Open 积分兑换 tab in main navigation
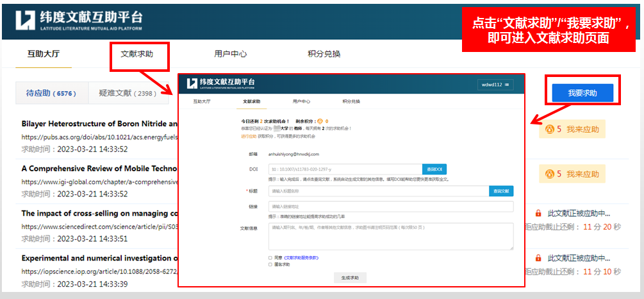The image size is (644, 299). tap(324, 54)
